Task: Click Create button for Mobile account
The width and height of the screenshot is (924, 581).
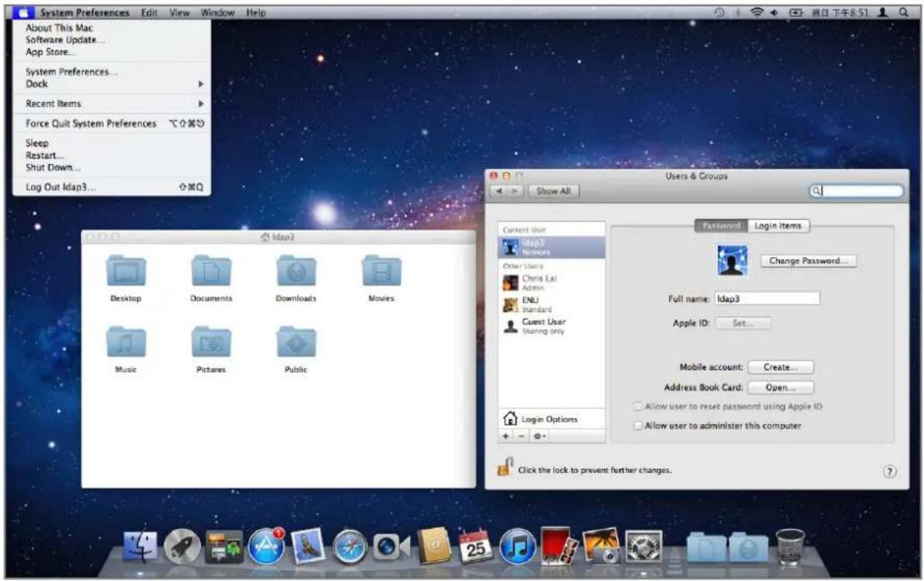Action: (780, 367)
